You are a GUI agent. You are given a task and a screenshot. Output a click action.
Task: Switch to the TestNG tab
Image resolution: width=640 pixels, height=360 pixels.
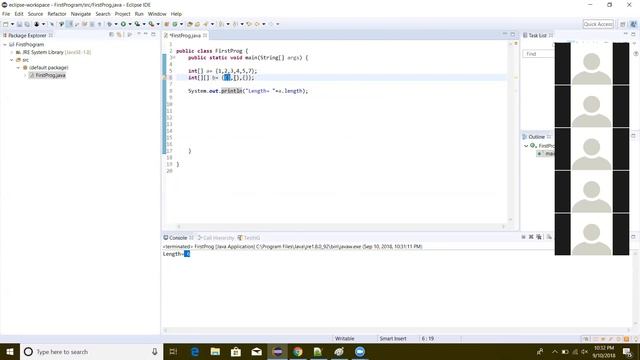pos(249,238)
